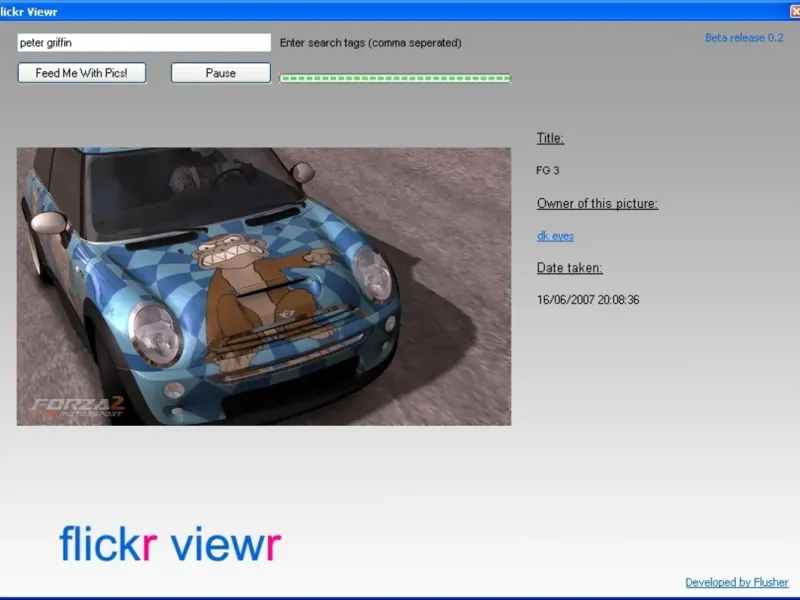Close the flickr Viewr window
Viewport: 800px width, 600px height.
[x=795, y=12]
